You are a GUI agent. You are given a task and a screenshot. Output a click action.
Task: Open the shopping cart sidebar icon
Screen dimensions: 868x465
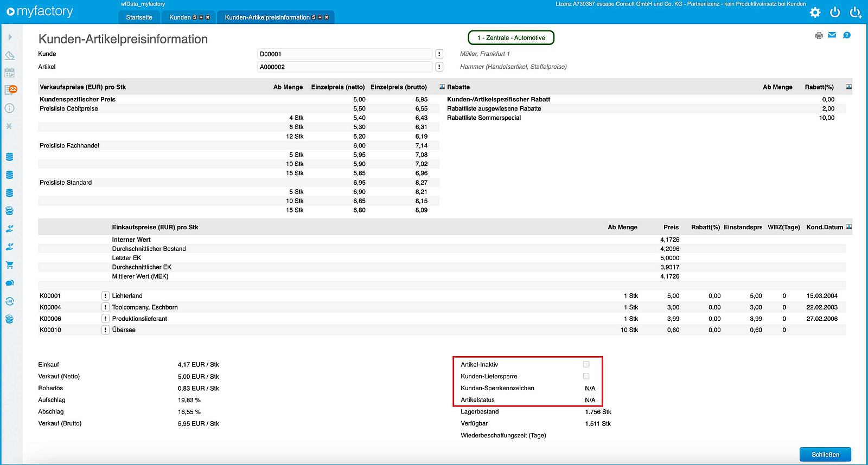10,265
